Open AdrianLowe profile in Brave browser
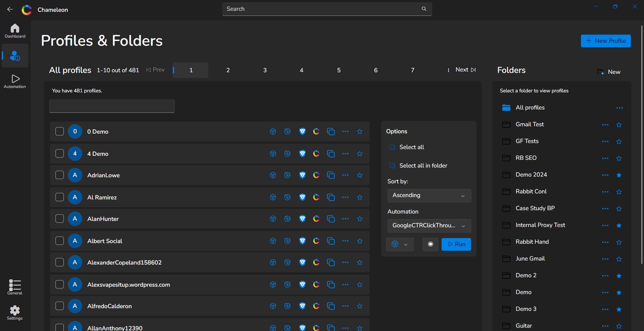Image resolution: width=644 pixels, height=331 pixels. pyautogui.click(x=302, y=175)
